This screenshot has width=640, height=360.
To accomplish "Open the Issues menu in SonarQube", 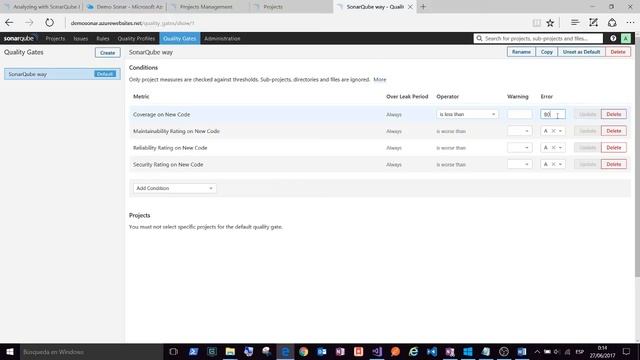I will point(81,38).
